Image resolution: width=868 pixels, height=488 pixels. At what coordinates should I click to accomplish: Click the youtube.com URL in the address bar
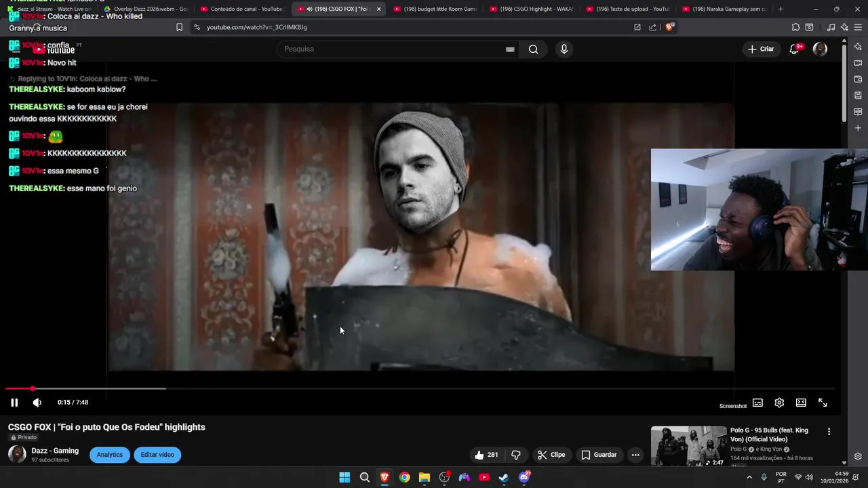click(x=257, y=27)
